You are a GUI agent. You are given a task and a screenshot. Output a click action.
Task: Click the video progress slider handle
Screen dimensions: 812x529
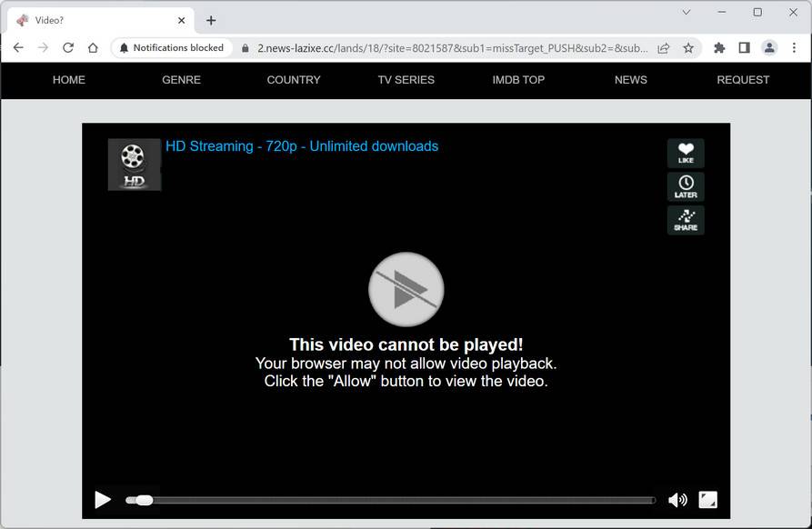click(x=144, y=500)
